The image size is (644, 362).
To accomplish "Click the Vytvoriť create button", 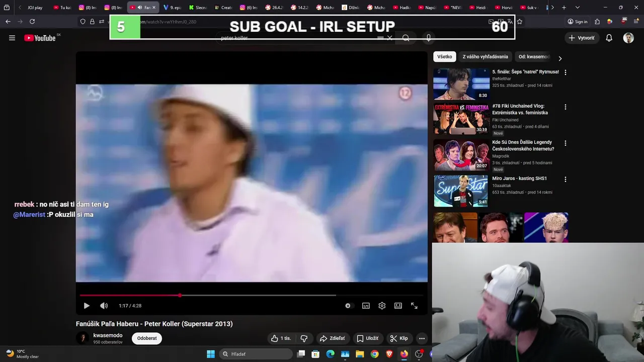I will pos(582,38).
